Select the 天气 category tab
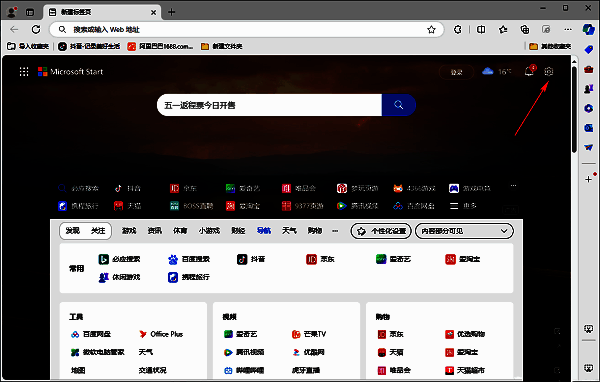Image resolution: width=600 pixels, height=382 pixels. pyautogui.click(x=289, y=231)
